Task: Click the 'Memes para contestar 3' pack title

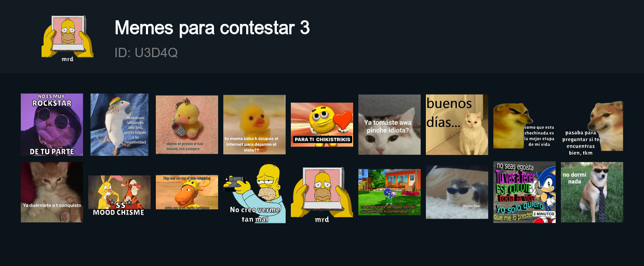Action: click(212, 28)
